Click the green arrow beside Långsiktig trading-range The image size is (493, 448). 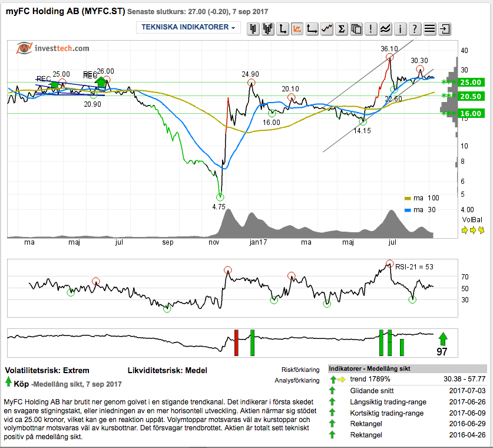coord(332,402)
